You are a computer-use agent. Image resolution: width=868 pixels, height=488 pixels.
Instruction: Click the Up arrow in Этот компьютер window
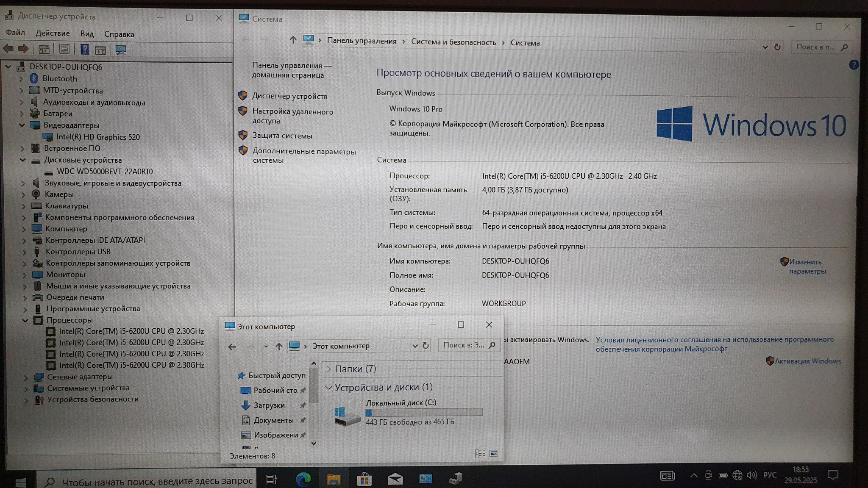(x=278, y=347)
